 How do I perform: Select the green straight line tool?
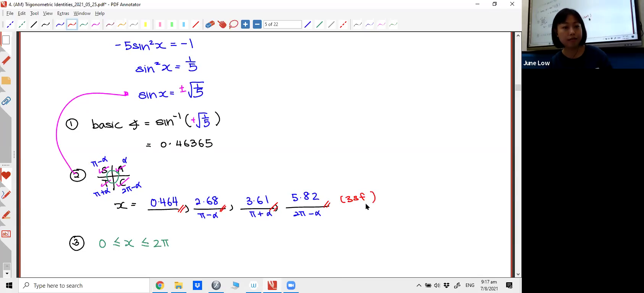point(319,24)
